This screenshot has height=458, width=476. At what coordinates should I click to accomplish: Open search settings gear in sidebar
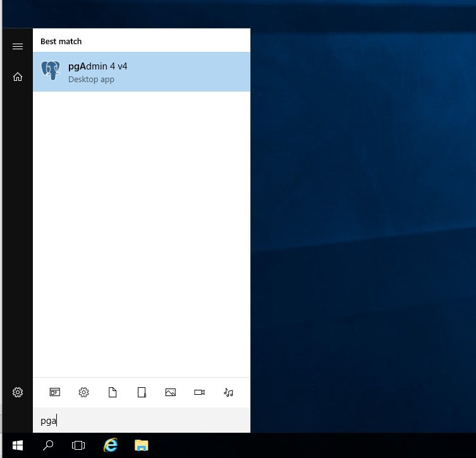coord(18,392)
